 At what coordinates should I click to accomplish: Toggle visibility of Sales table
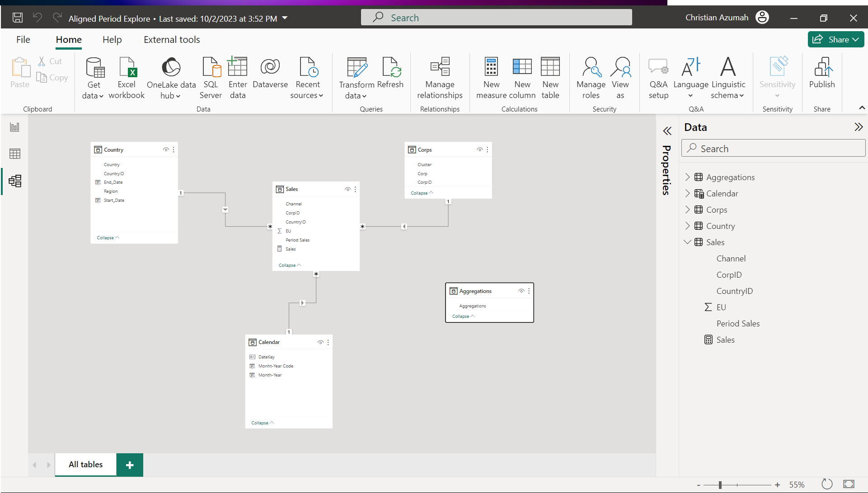tap(347, 189)
